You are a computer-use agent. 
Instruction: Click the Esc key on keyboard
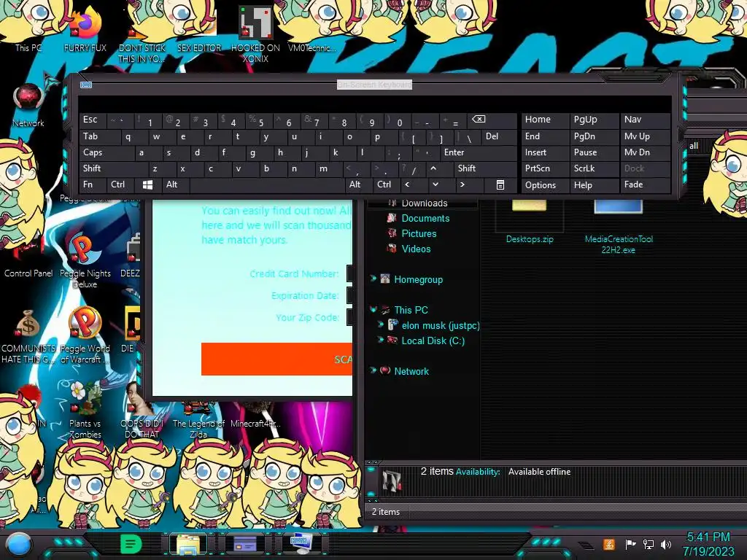click(93, 120)
